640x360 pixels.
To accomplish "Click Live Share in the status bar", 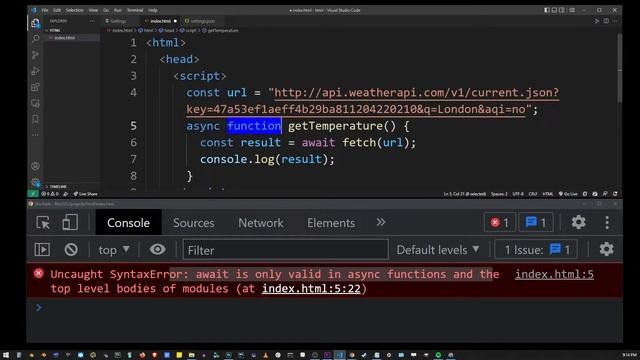I will pos(85,194).
